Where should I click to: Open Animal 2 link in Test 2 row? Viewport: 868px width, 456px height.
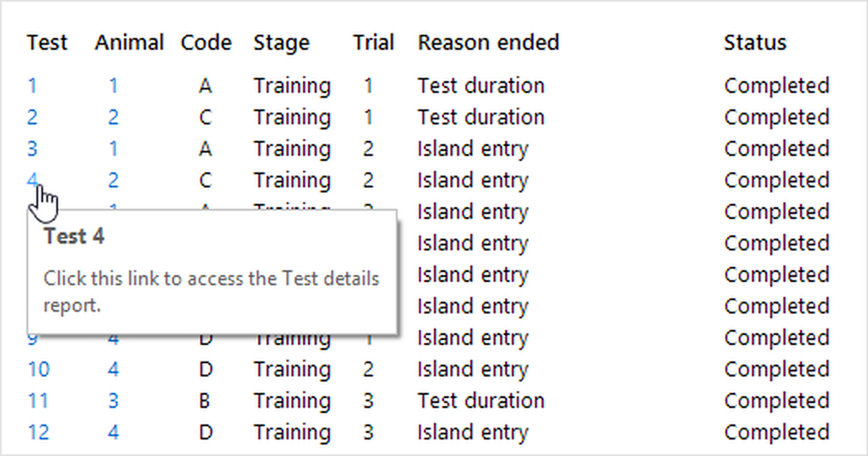113,118
